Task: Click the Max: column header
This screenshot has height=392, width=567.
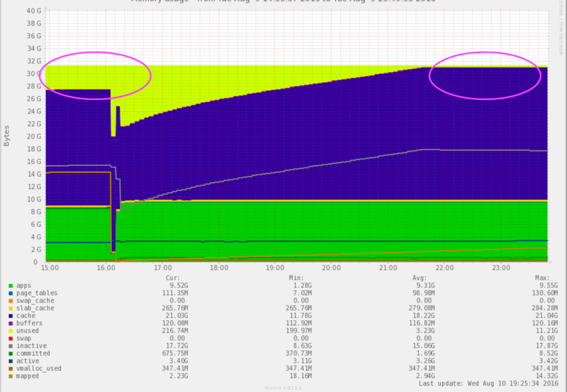Action: coord(543,278)
